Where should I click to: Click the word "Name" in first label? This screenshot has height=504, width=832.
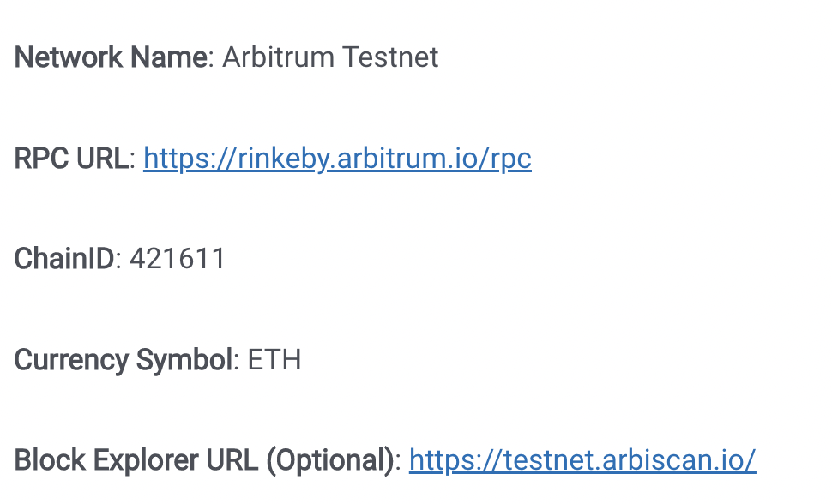point(168,57)
